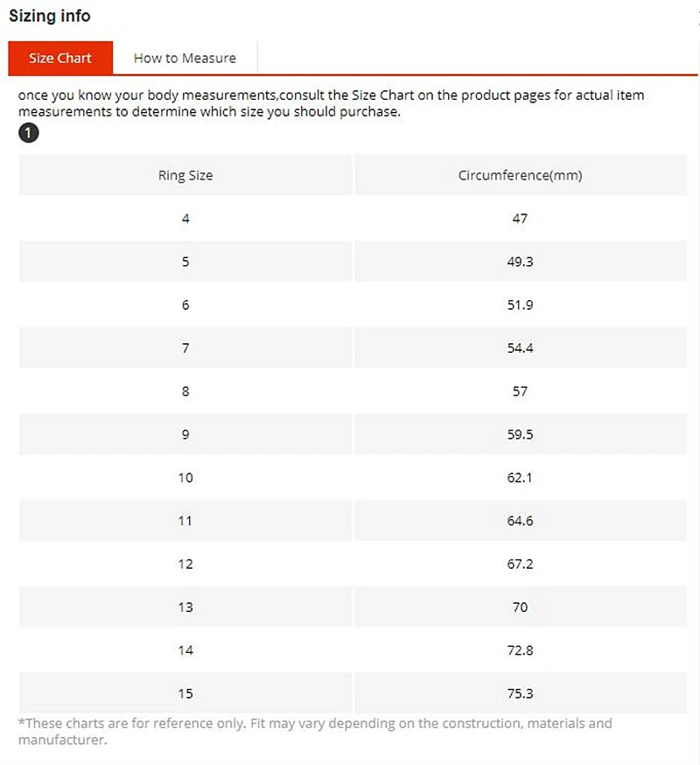Click the 72.8 circumference value
Viewport: 700px width, 765px height.
tap(520, 650)
